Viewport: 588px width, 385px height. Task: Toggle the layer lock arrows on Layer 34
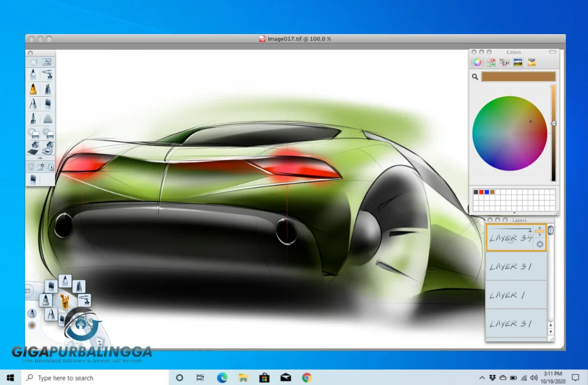(540, 231)
